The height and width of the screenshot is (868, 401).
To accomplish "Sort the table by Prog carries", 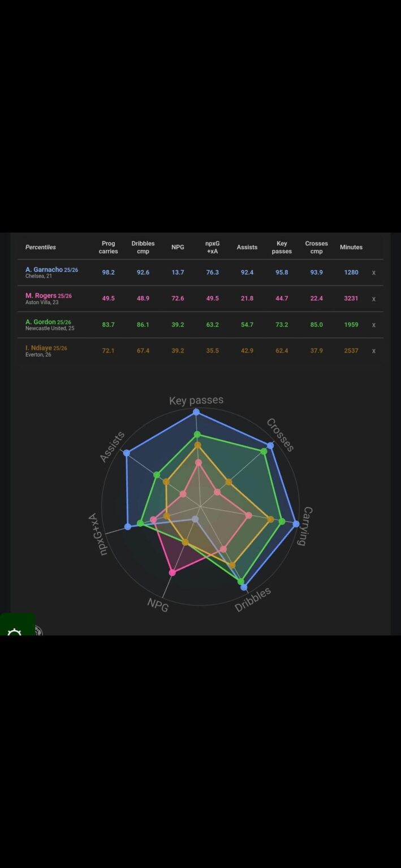I will pos(108,247).
